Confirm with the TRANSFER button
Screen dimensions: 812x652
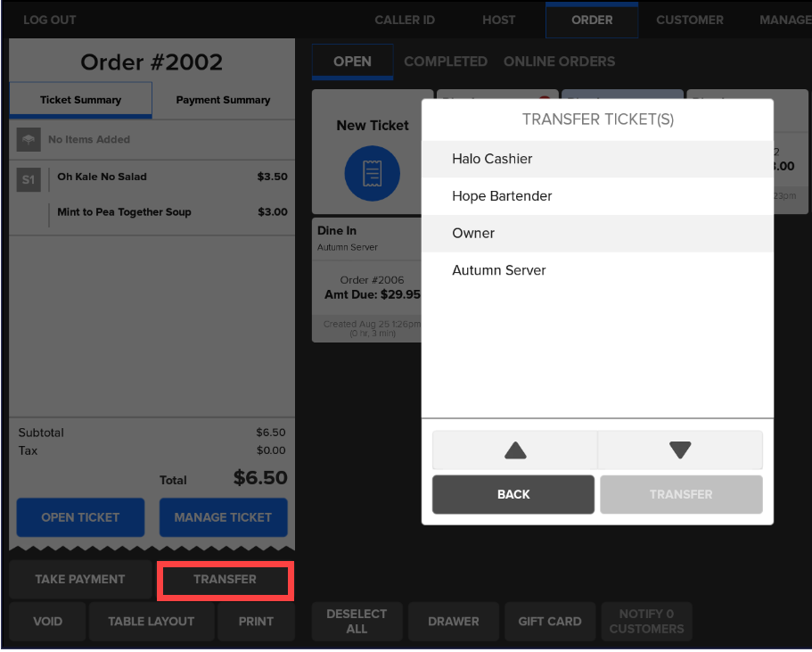click(680, 494)
